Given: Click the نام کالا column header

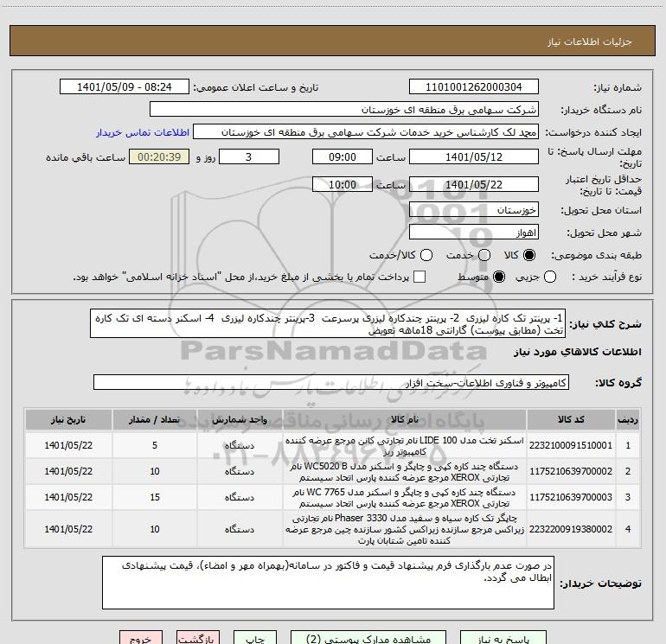Looking at the screenshot, I should pos(405,420).
